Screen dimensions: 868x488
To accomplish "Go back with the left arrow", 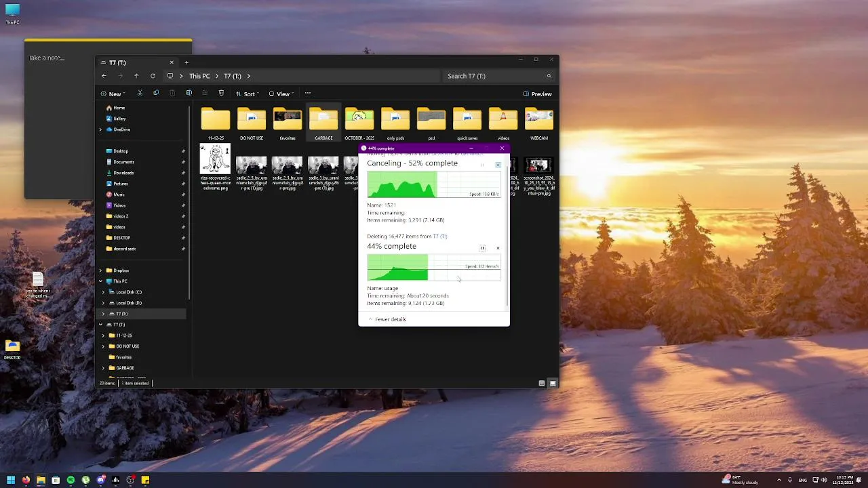I will (104, 76).
